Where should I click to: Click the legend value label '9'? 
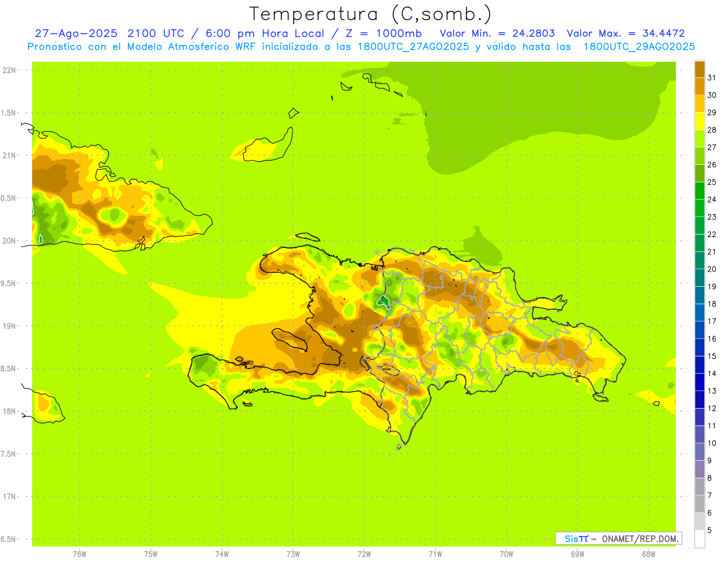pos(709,461)
